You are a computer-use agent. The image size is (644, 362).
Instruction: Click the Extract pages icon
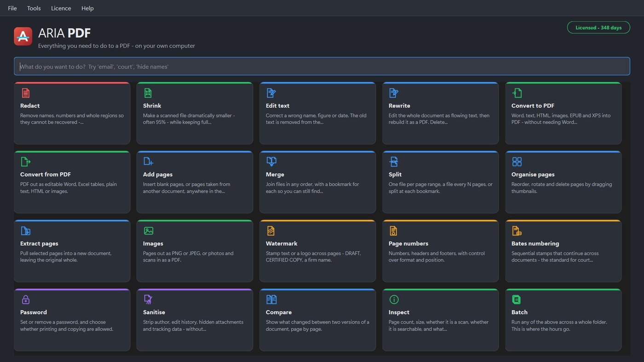(26, 231)
